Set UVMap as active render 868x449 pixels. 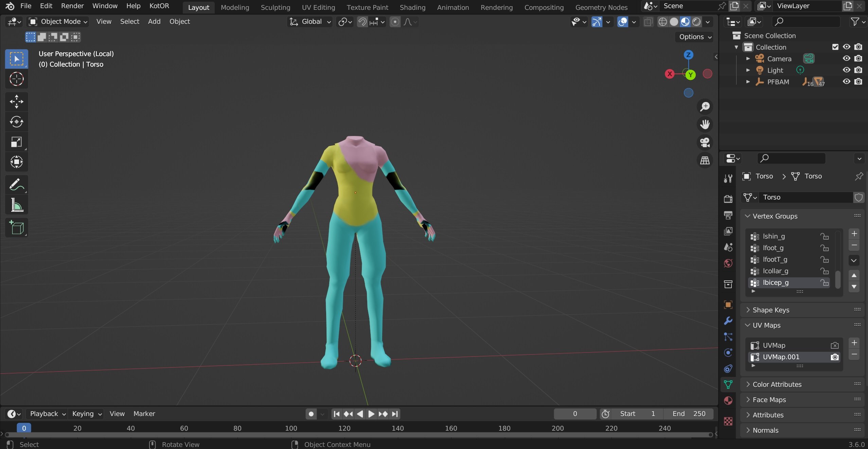(x=834, y=345)
